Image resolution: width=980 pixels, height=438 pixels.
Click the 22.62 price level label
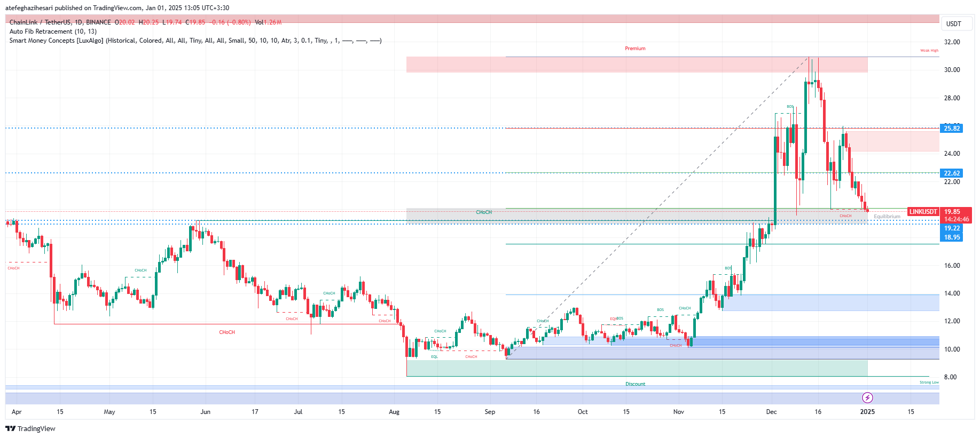[952, 173]
